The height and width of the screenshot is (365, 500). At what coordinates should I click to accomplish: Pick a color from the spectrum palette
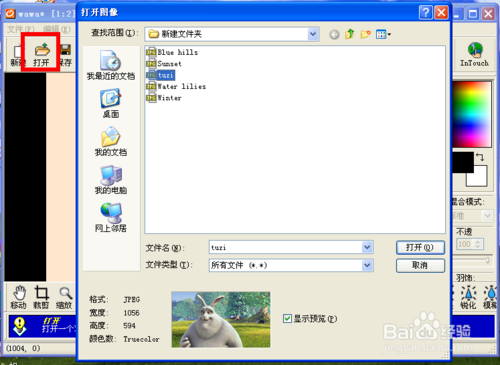pos(471,114)
